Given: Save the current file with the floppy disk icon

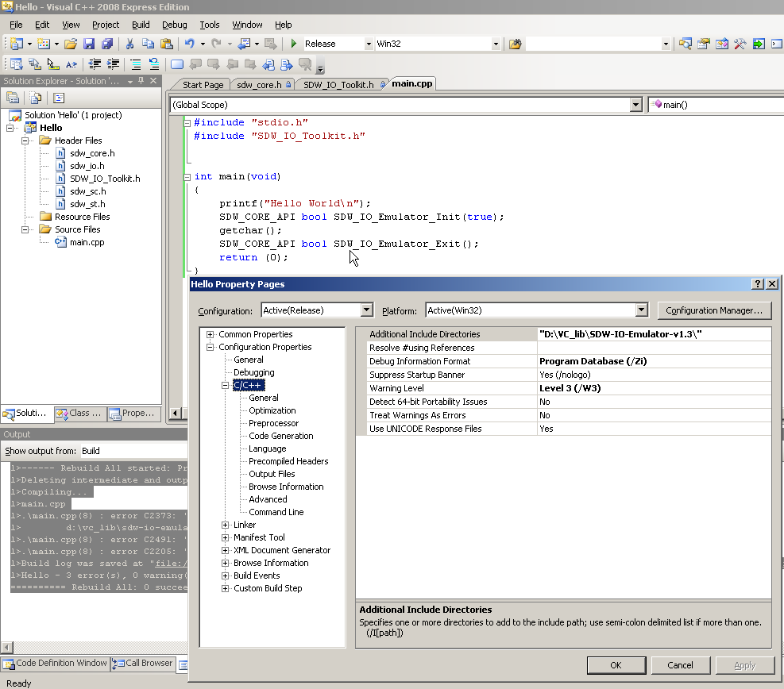Looking at the screenshot, I should [89, 44].
